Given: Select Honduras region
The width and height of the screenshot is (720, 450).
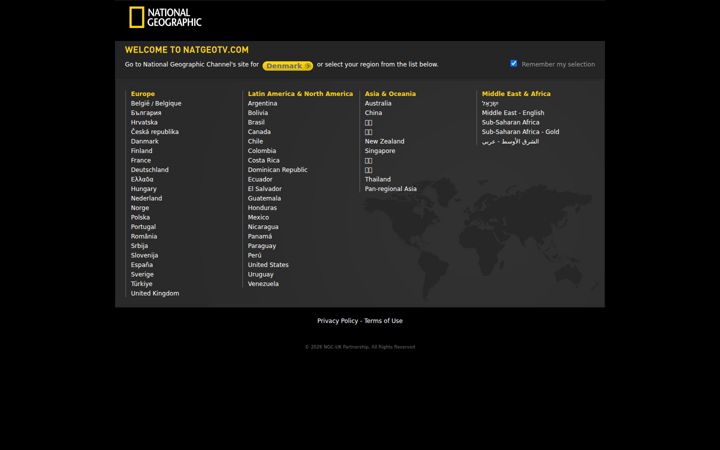Looking at the screenshot, I should pyautogui.click(x=262, y=208).
